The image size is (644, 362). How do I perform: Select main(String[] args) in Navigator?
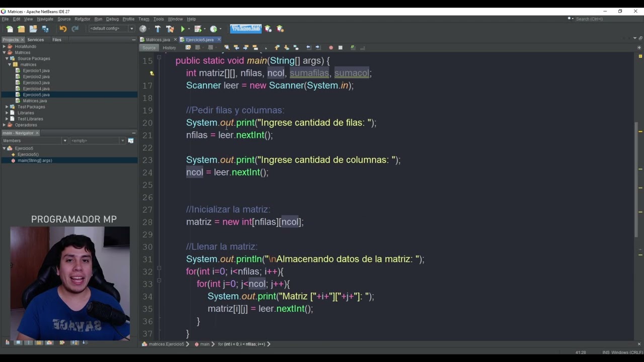tap(35, 160)
